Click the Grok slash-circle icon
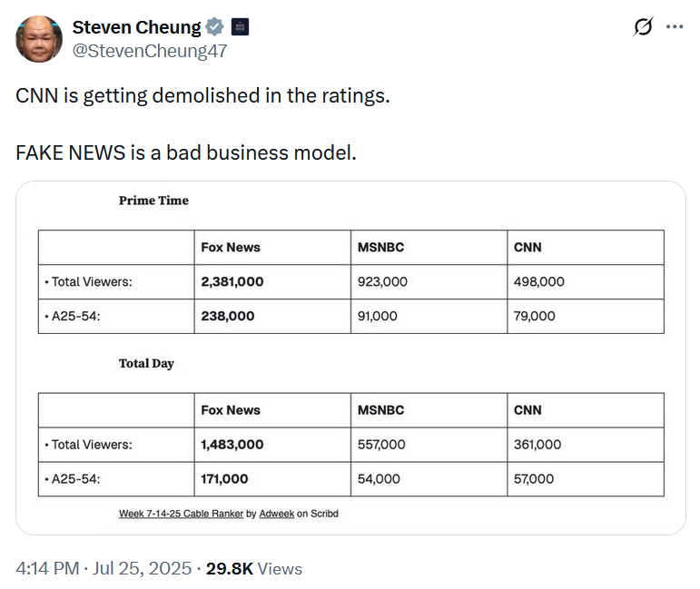This screenshot has height=589, width=700. click(644, 26)
